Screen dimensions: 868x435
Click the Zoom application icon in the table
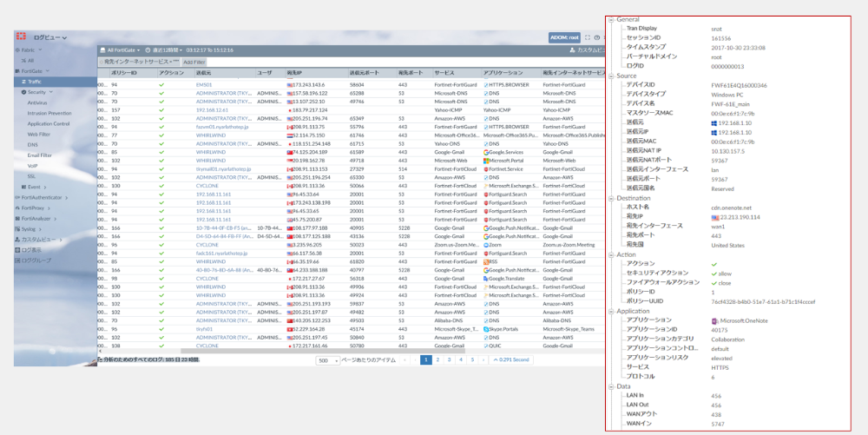point(485,245)
